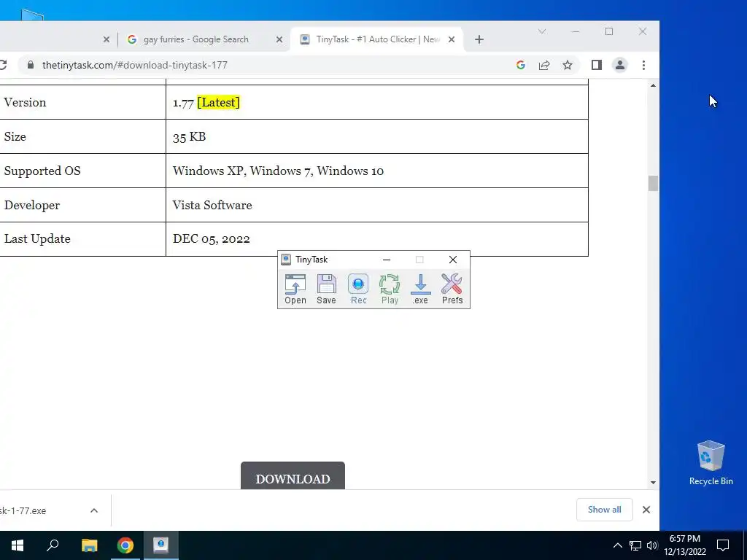Close the downloads bar
The height and width of the screenshot is (560, 747).
click(646, 510)
